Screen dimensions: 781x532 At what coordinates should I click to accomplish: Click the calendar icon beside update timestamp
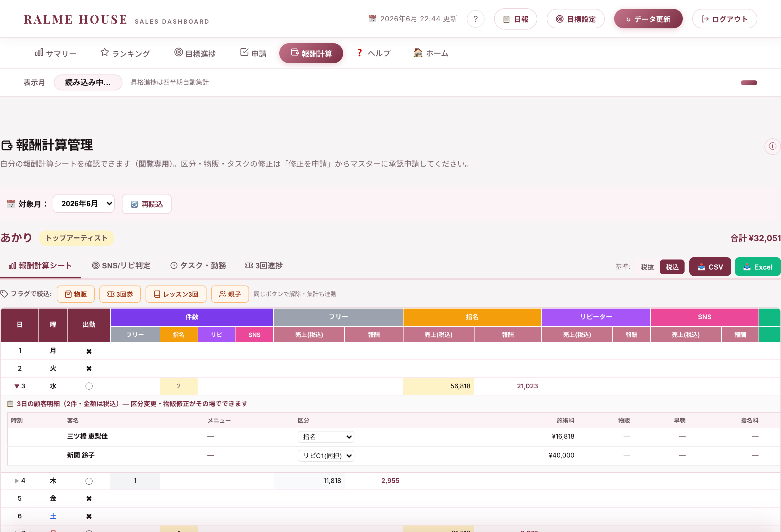click(x=373, y=19)
